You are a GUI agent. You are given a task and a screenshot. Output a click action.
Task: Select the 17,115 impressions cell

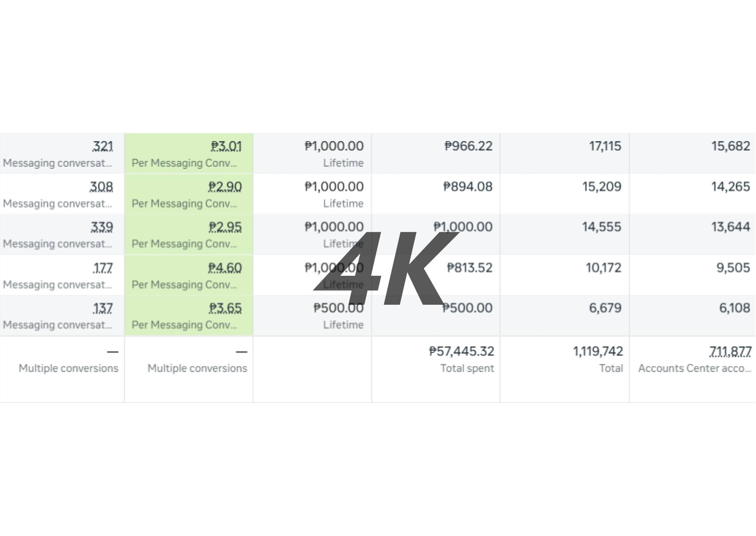[605, 146]
